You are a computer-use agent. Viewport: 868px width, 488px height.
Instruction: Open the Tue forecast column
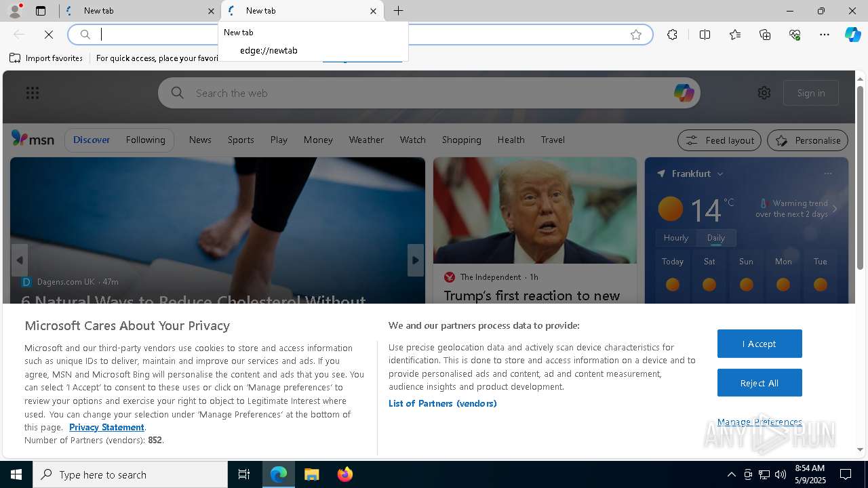click(x=820, y=275)
